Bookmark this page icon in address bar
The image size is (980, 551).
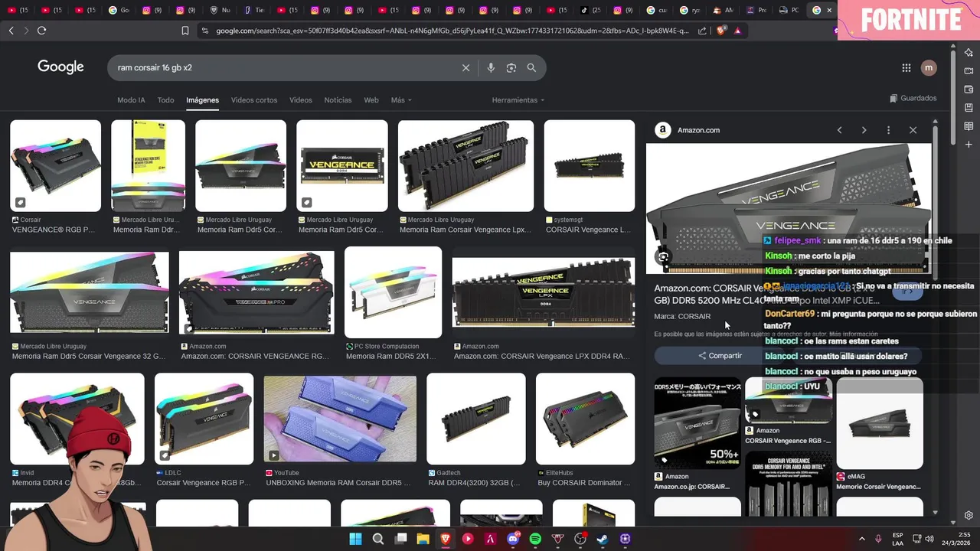tap(185, 31)
